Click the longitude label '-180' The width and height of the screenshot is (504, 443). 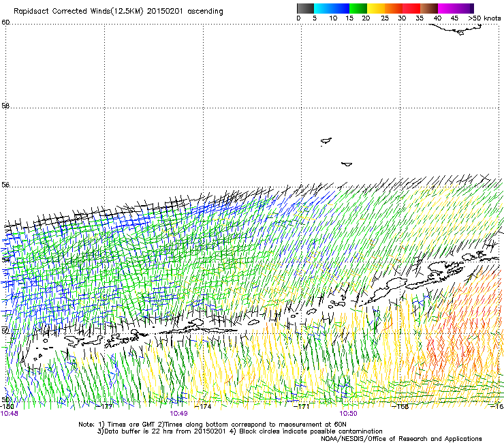[x=7, y=406]
